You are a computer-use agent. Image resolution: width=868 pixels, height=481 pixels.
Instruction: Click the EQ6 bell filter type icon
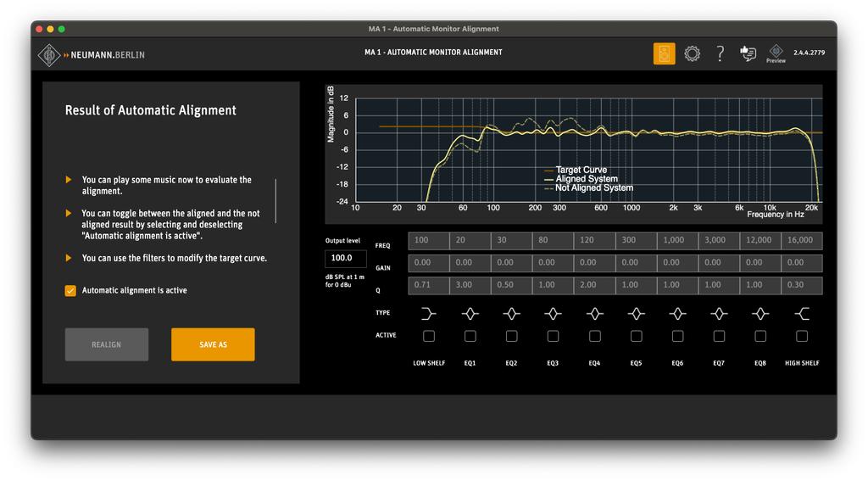tap(677, 314)
